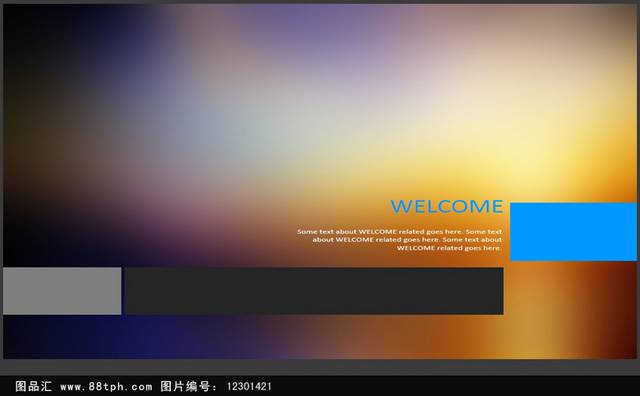Open the www.88tph.com link
640x396 pixels.
(106, 386)
